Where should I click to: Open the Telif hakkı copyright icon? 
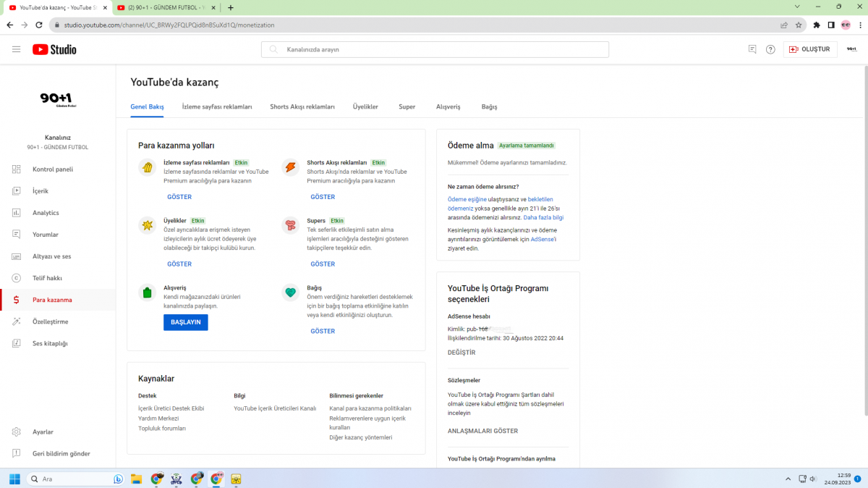click(16, 278)
